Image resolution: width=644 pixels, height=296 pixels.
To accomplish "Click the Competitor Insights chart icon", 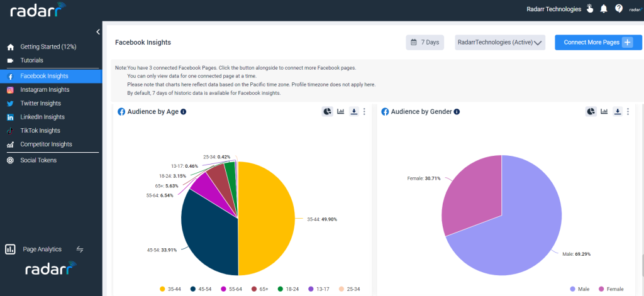I will click(11, 145).
